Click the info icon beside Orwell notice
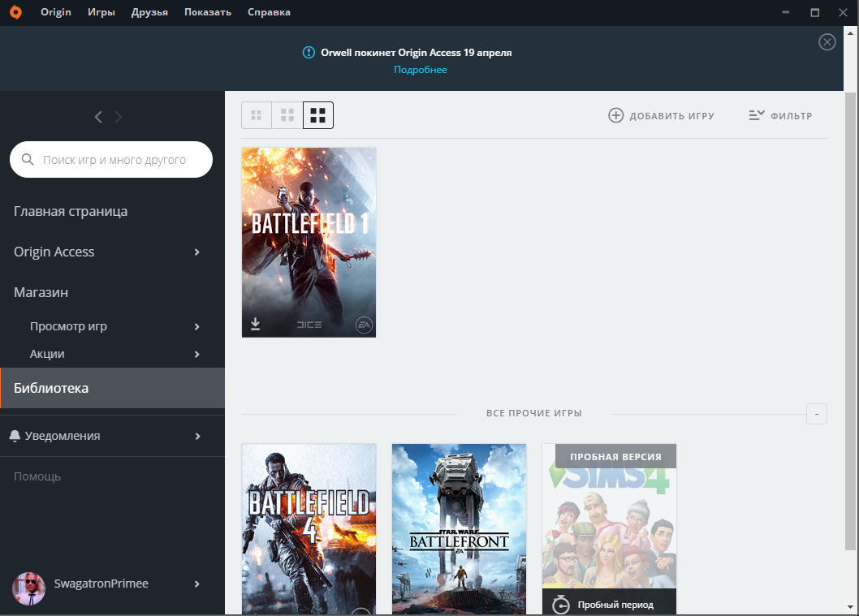859x616 pixels. click(x=309, y=53)
